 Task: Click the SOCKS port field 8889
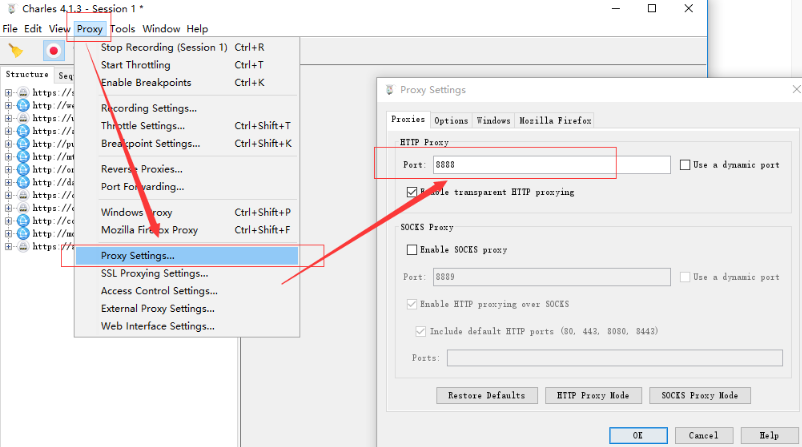point(552,277)
